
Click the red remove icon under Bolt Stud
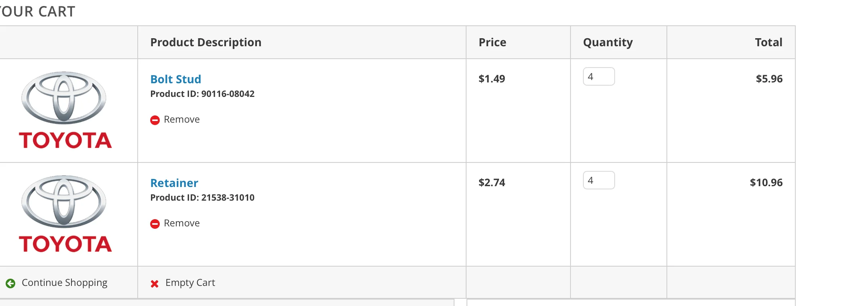[x=155, y=120]
